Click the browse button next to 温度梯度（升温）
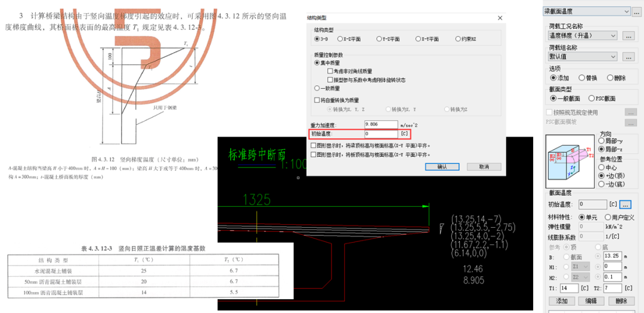This screenshot has height=313, width=644. point(628,36)
